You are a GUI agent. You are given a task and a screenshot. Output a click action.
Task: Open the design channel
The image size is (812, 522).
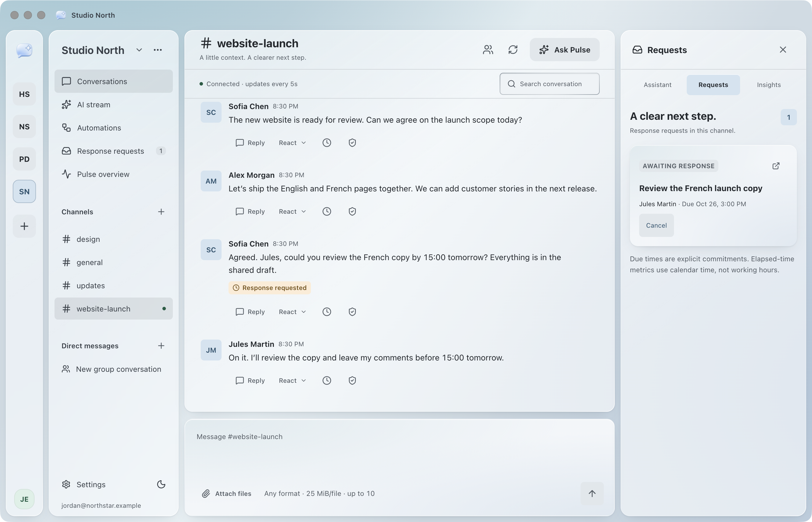pos(113,239)
